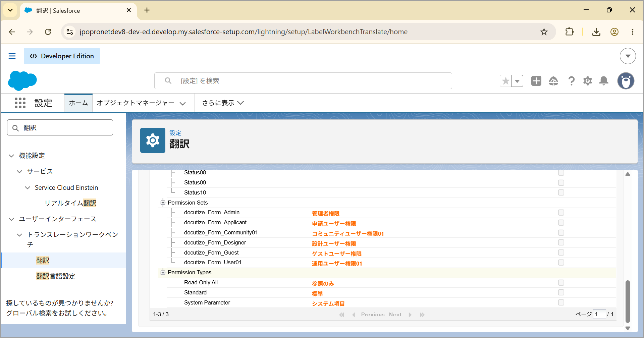The image size is (644, 338).
Task: Open the App Launcher dots icon
Action: [20, 103]
